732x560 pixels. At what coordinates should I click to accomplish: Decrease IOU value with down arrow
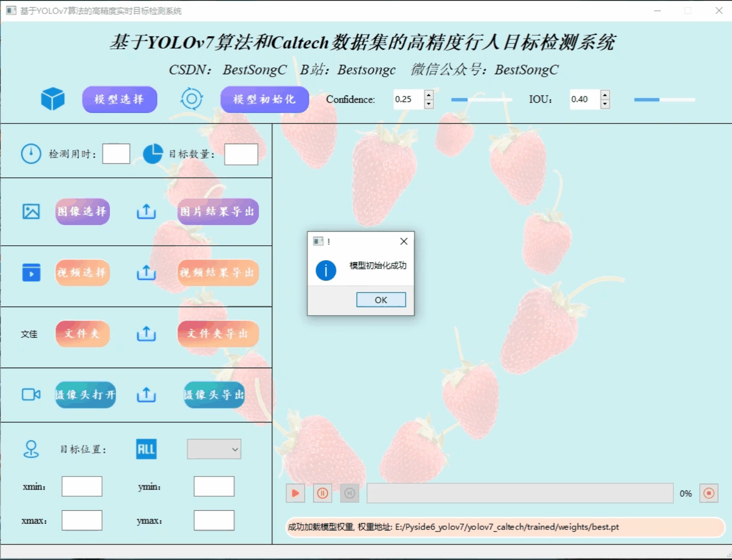[x=605, y=104]
